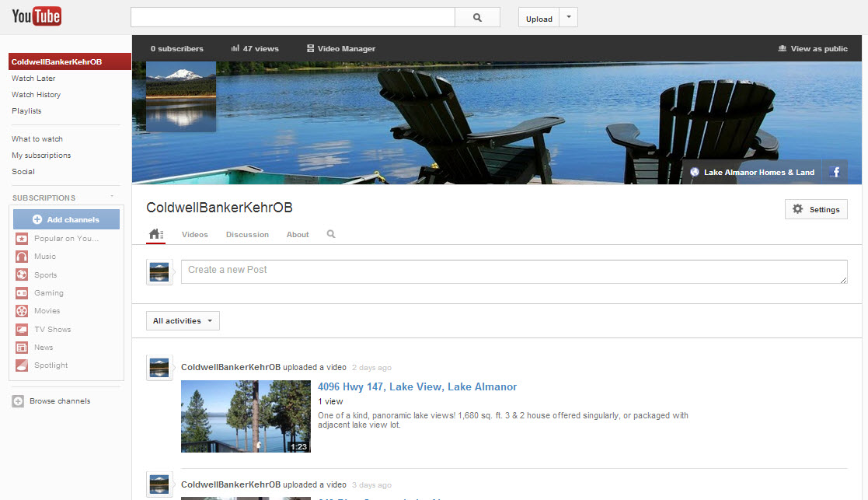Open My subscriptions
This screenshot has height=500, width=868.
click(41, 155)
